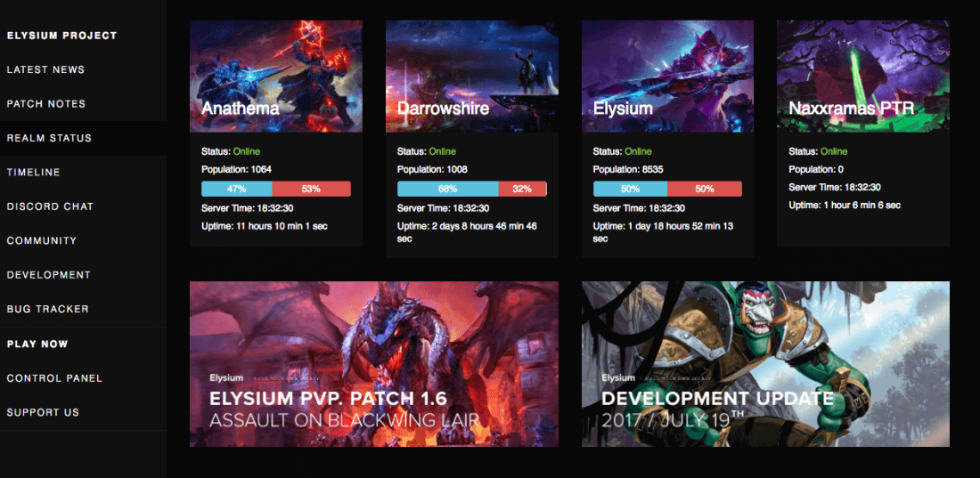
Task: Open Patch Notes from sidebar
Action: [46, 104]
